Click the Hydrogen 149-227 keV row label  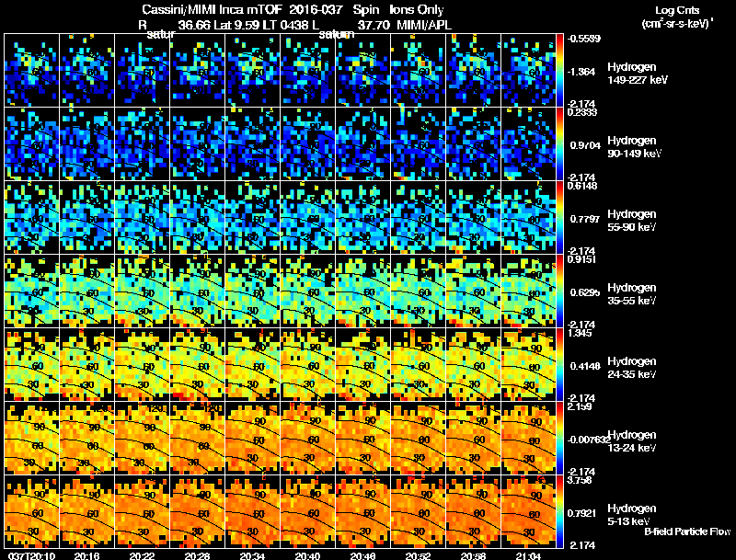pos(638,74)
